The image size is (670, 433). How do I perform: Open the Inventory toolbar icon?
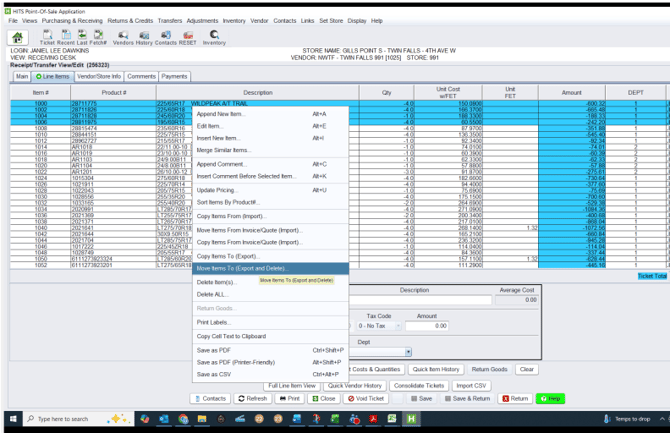click(x=214, y=37)
